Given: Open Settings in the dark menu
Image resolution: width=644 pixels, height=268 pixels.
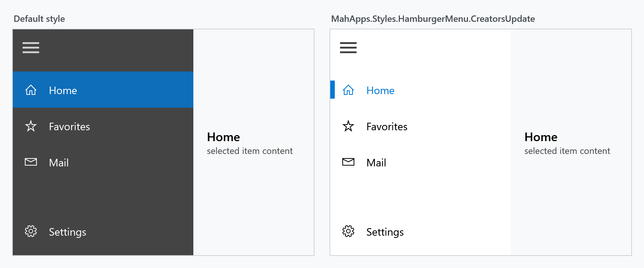Looking at the screenshot, I should (x=103, y=231).
